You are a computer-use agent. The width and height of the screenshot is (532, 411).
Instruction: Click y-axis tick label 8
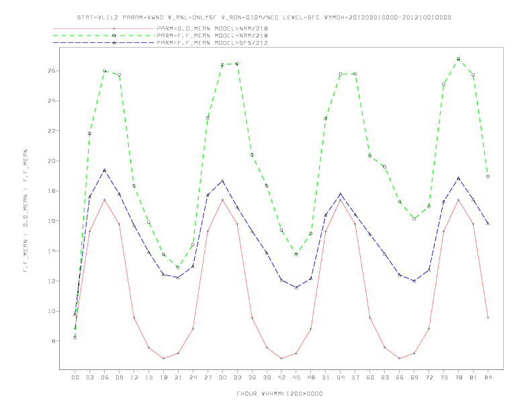point(53,340)
